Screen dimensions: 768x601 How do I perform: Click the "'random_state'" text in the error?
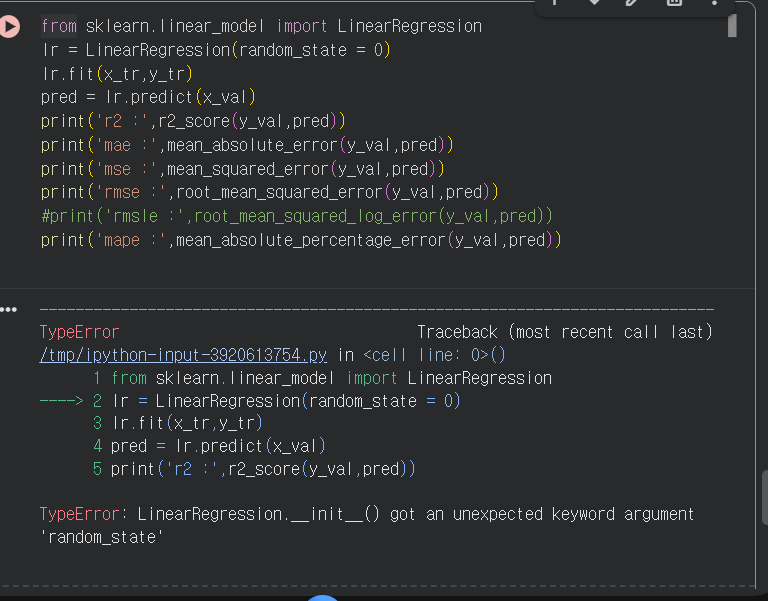click(101, 537)
